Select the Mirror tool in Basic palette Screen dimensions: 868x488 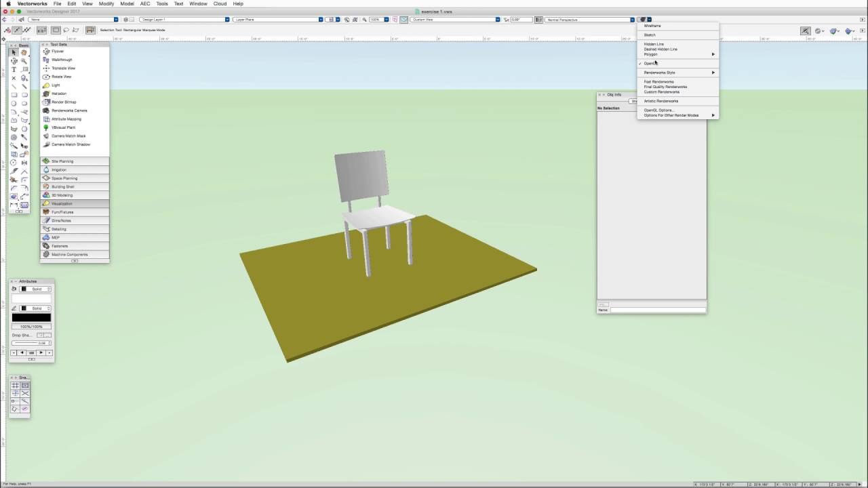tap(24, 163)
